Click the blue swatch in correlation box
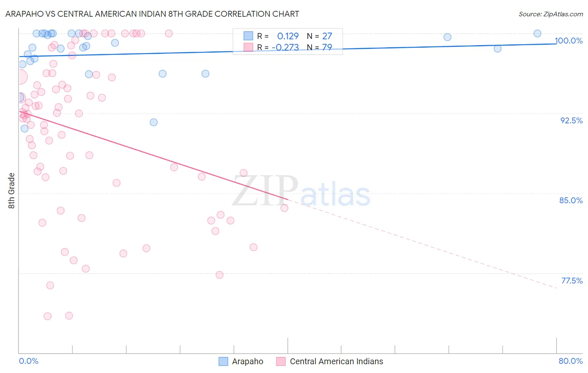This screenshot has width=588, height=373. point(248,36)
